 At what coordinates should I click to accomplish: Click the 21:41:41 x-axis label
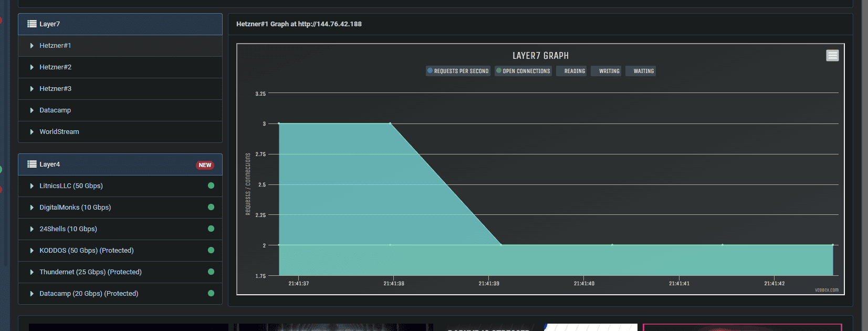point(679,284)
